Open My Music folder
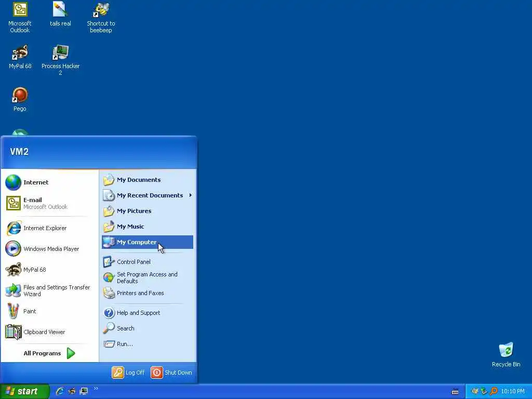532x399 pixels. point(148,227)
